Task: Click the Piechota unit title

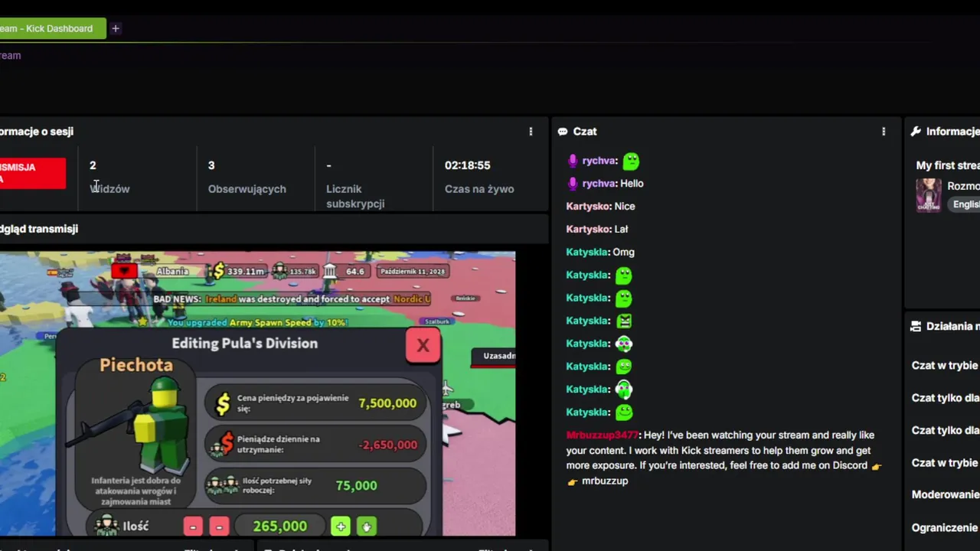Action: 136,365
